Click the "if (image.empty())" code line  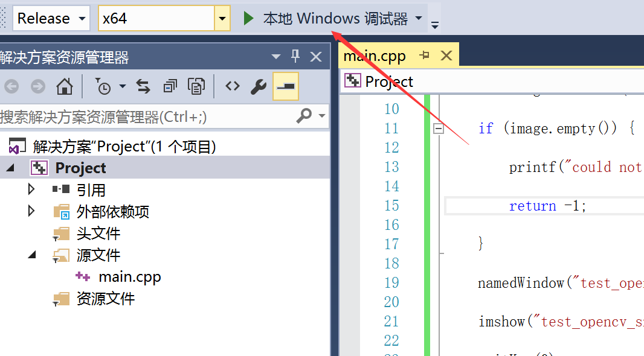point(557,129)
